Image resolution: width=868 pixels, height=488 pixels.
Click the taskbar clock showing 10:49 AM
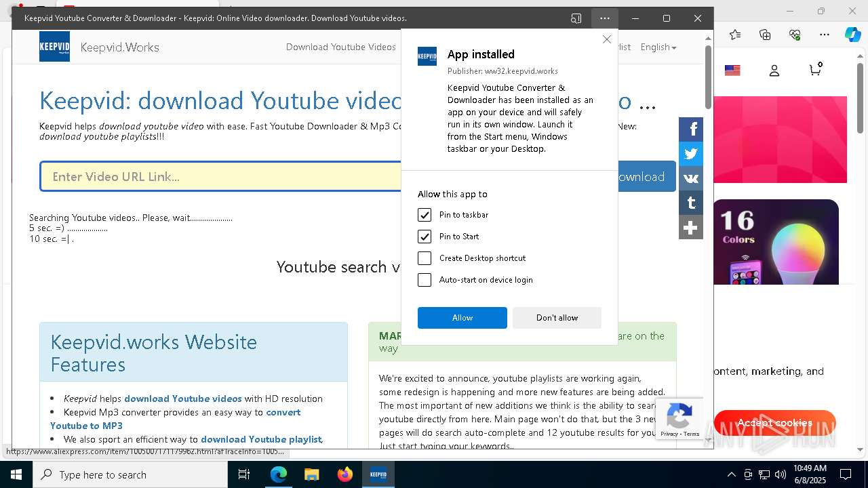[810, 474]
